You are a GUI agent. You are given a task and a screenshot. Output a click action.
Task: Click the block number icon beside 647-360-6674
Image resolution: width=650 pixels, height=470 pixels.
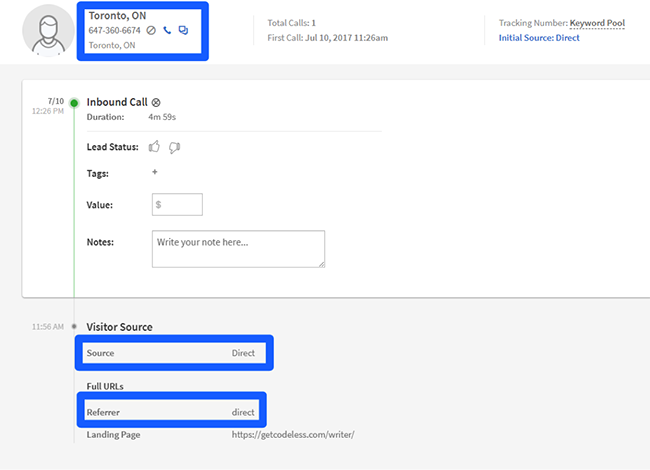click(151, 30)
